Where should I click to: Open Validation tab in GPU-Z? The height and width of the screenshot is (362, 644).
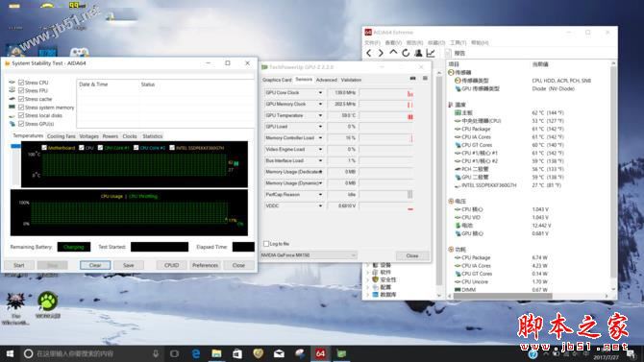pos(351,80)
